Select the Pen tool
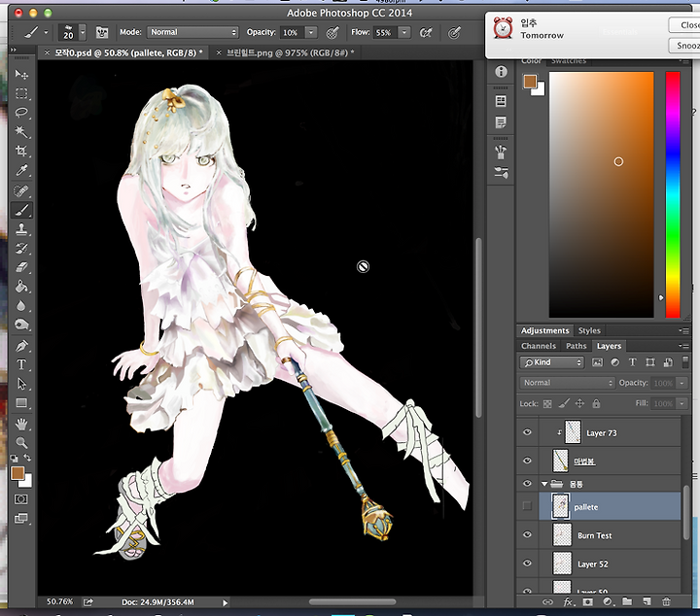 (x=21, y=346)
